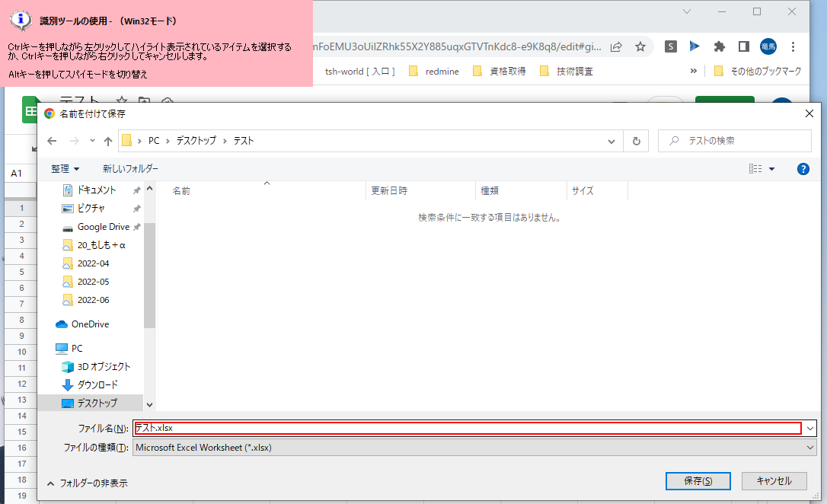Click the ファイル名 text field
This screenshot has height=504, width=827.
pyautogui.click(x=468, y=428)
